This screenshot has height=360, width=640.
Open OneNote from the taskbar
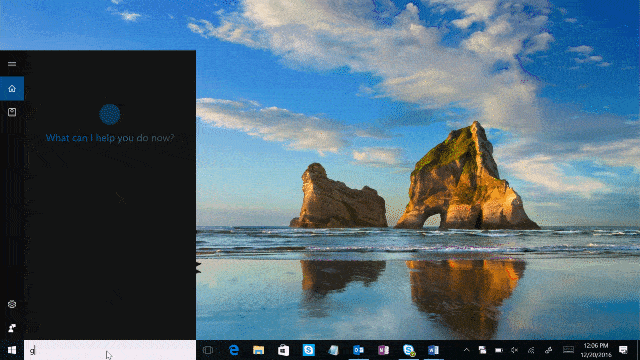[383, 350]
